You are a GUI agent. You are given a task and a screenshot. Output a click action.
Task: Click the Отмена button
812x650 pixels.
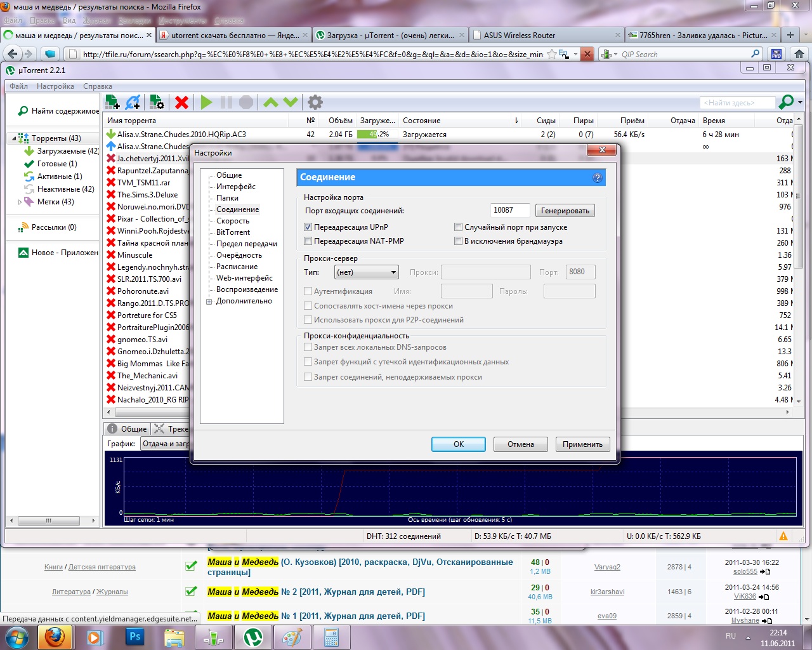(521, 444)
